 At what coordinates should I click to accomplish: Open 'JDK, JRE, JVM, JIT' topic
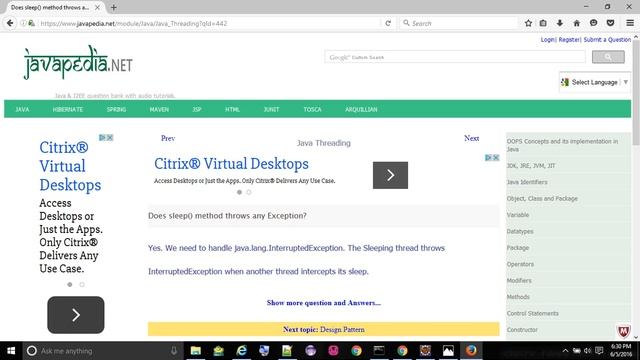coord(531,166)
